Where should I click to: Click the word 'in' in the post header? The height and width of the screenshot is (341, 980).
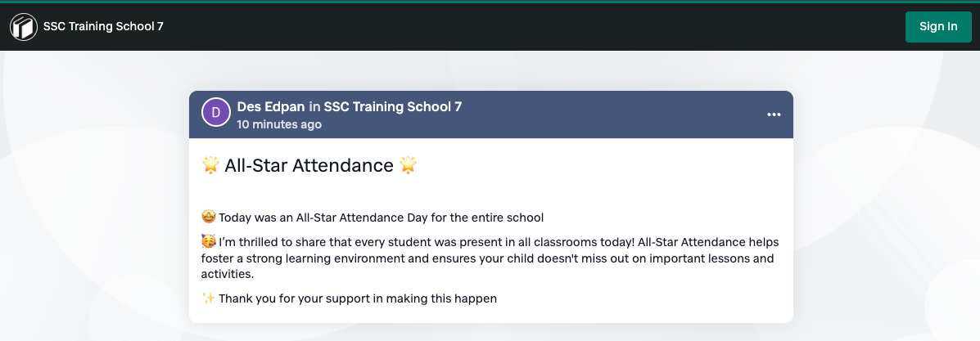[314, 107]
